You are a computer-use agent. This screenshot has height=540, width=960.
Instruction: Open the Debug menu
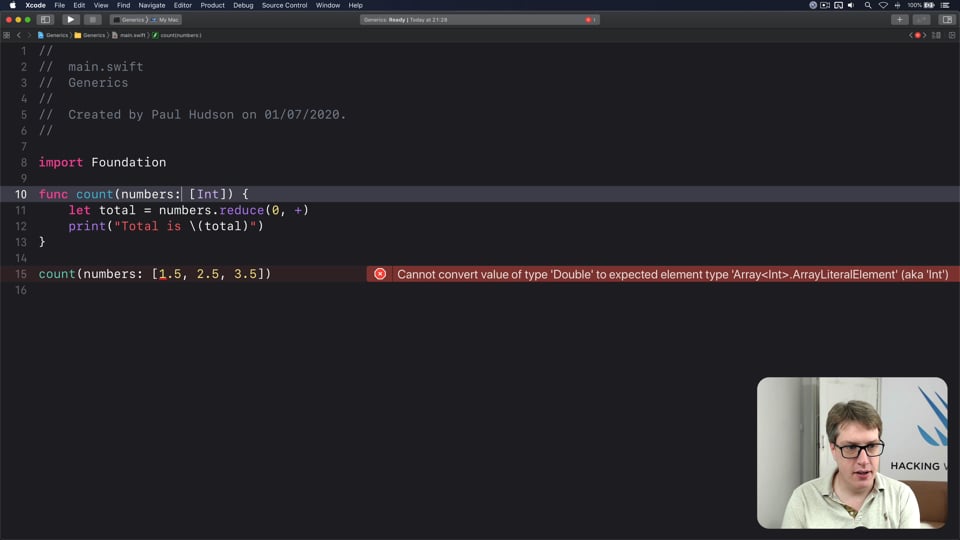coord(243,5)
